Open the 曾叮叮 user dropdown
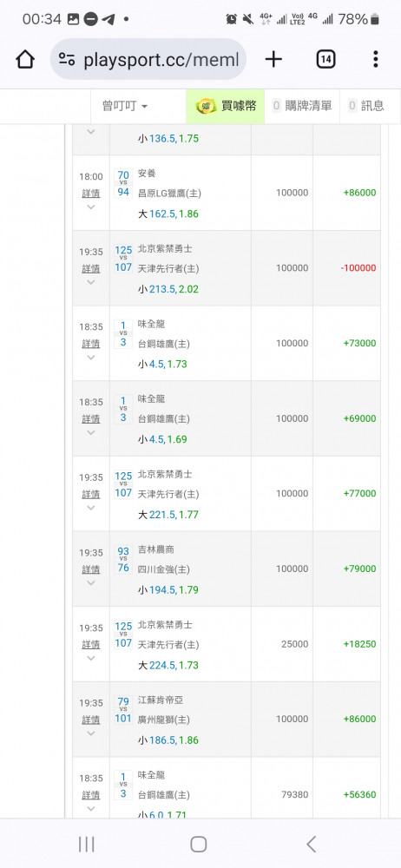This screenshot has width=401, height=868. point(125,106)
